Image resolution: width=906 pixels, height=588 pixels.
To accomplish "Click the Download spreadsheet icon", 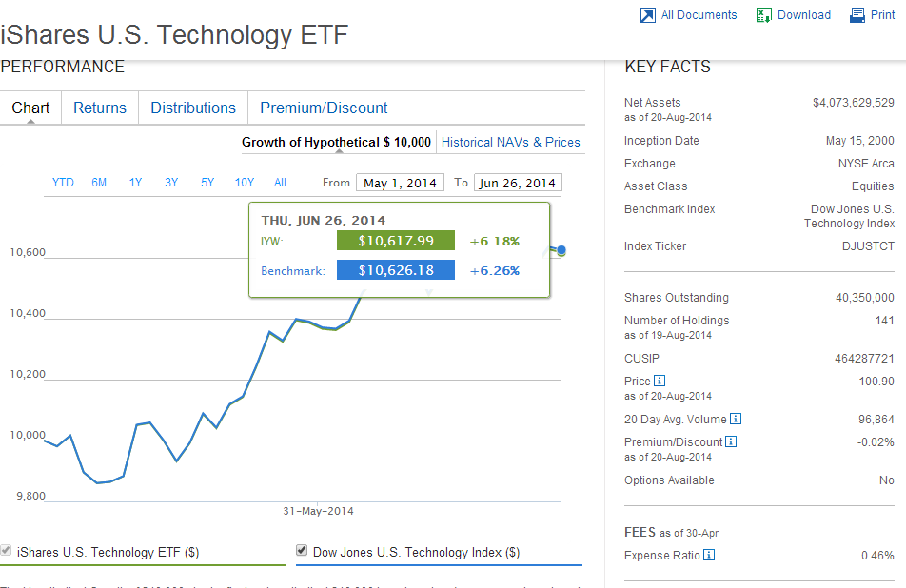I will 763,15.
